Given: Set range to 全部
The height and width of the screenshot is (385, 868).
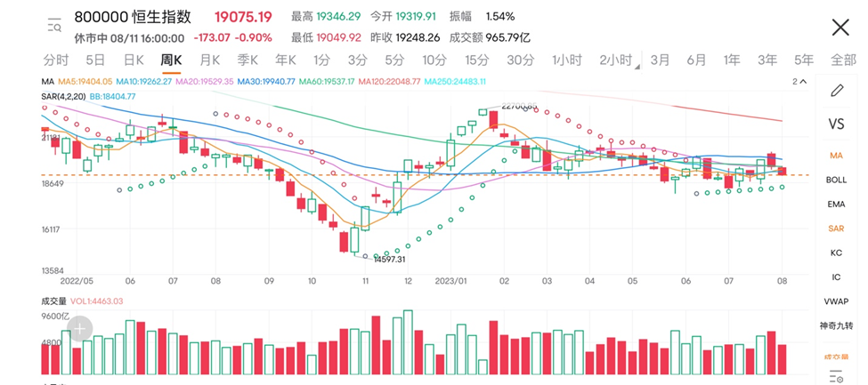Looking at the screenshot, I should [x=843, y=60].
